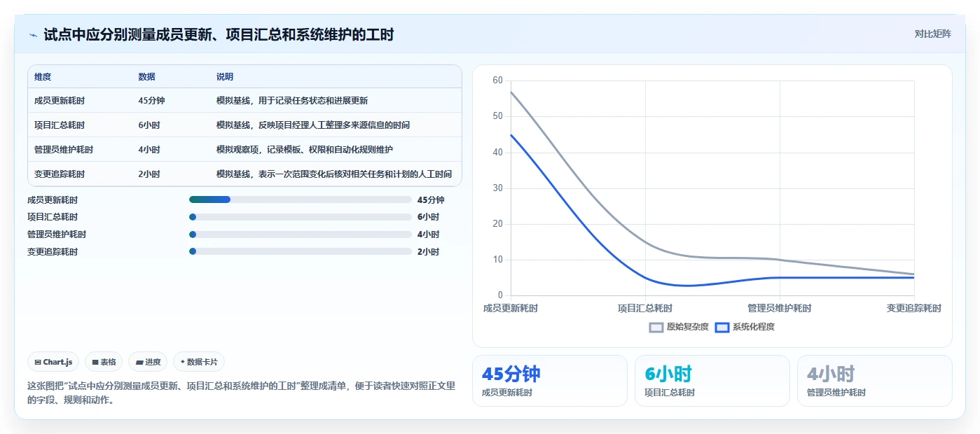This screenshot has height=434, width=980.
Task: Click description about 项目经理人工整理多来源信息
Action: tap(313, 125)
